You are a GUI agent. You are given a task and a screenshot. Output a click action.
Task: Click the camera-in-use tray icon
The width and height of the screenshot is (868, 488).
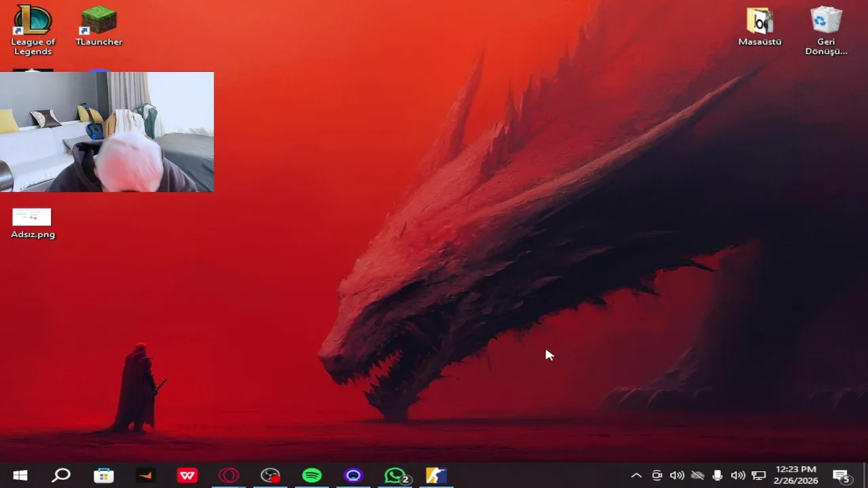[x=656, y=476]
